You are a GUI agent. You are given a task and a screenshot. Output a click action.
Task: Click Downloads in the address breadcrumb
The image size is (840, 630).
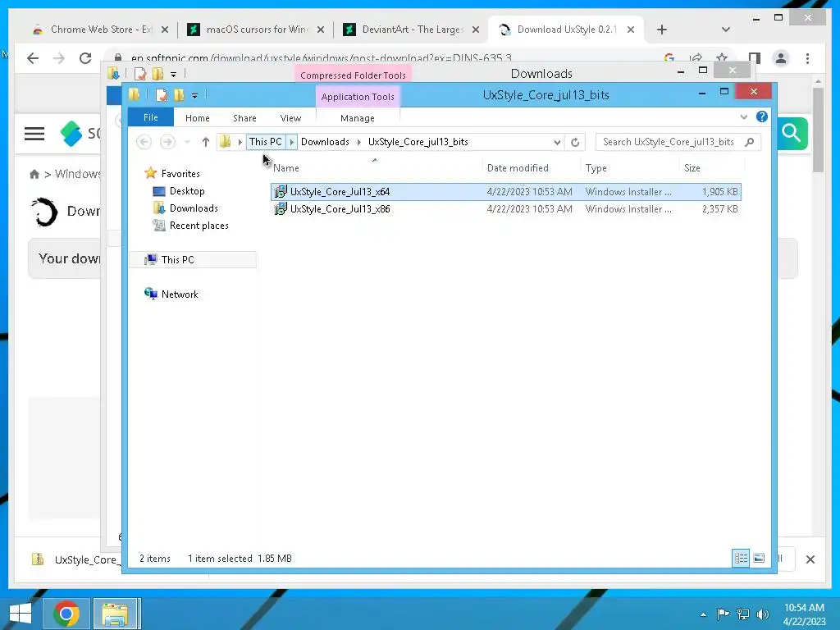pos(325,141)
